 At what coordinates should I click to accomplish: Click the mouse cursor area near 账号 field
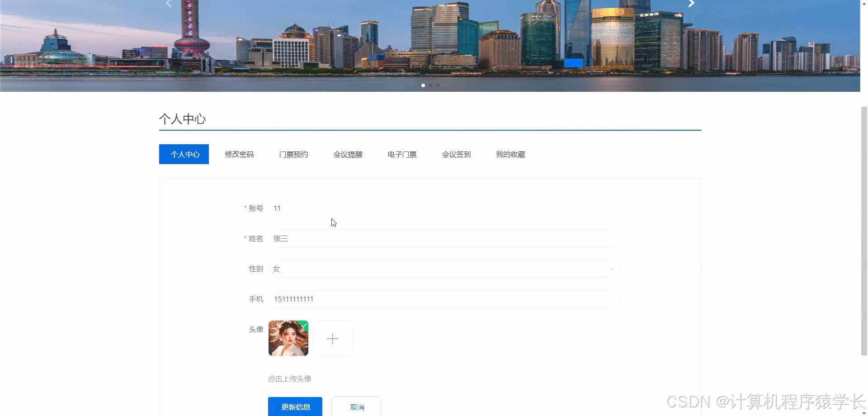click(334, 222)
